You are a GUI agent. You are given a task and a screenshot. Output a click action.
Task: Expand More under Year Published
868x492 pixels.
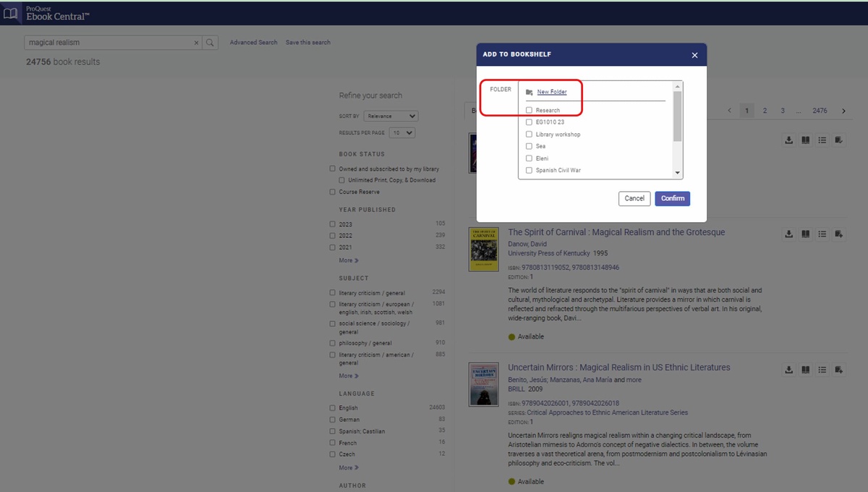click(x=349, y=260)
